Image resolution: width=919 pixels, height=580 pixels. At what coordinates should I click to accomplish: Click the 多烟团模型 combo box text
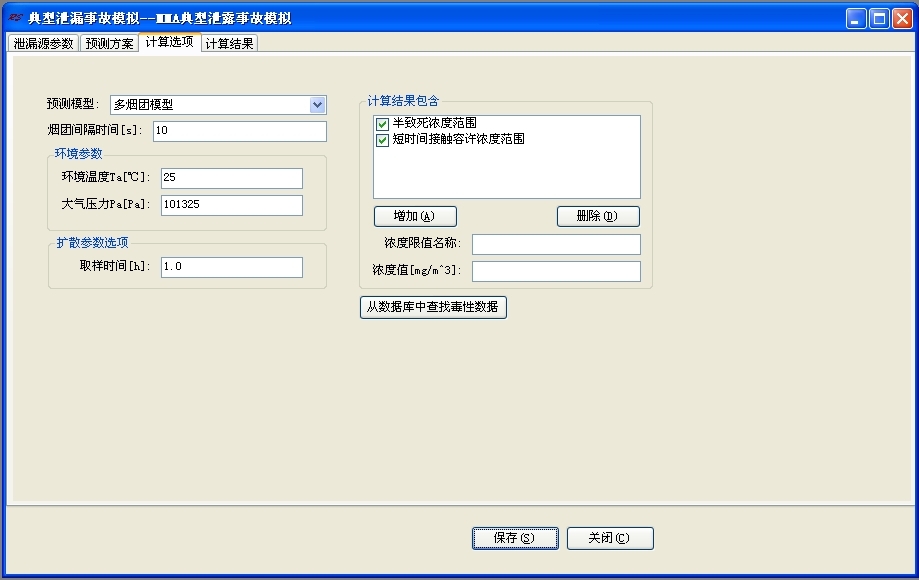pyautogui.click(x=144, y=105)
